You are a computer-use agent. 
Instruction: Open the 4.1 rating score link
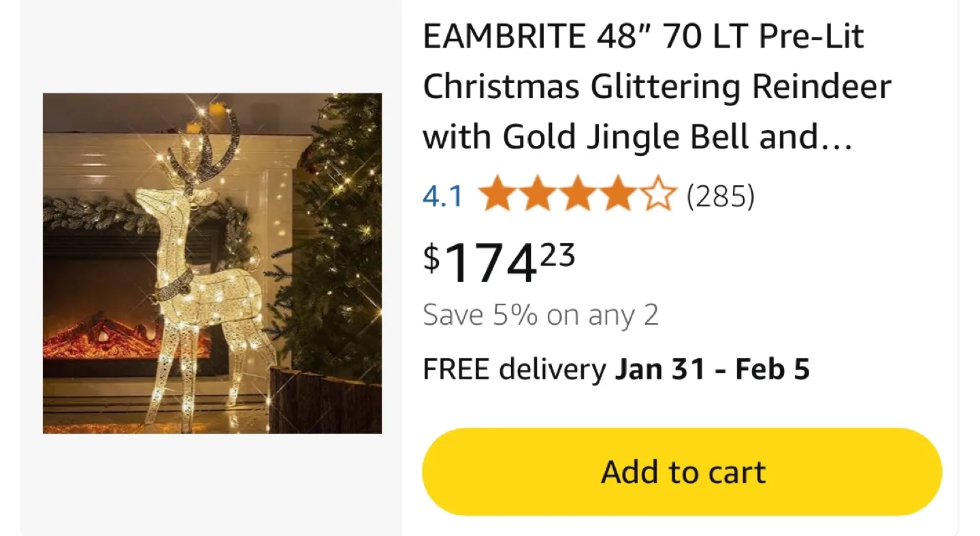point(442,195)
